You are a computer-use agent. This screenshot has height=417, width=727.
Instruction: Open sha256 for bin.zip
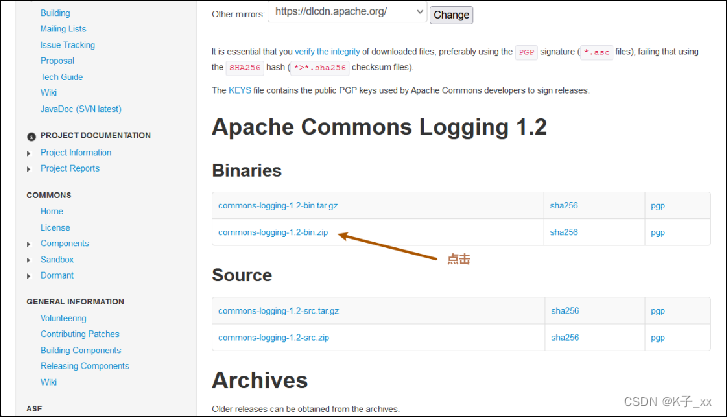point(564,232)
